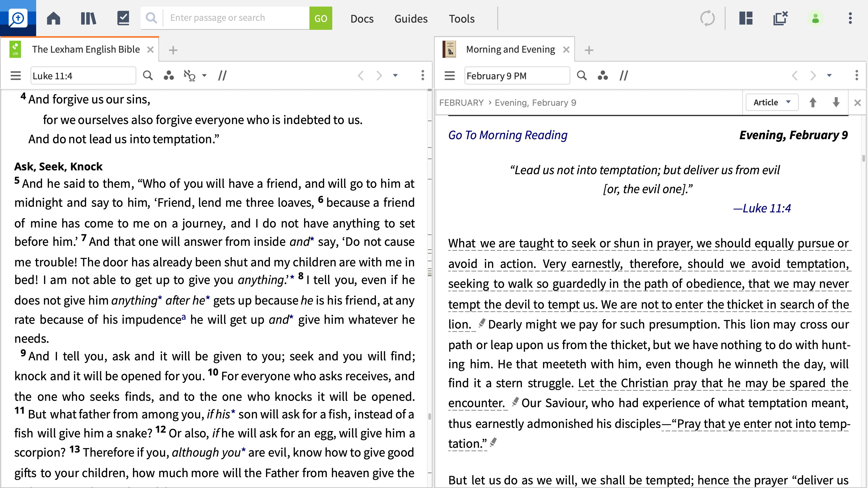Open the Lexham Bible panel kebab menu

(422, 75)
